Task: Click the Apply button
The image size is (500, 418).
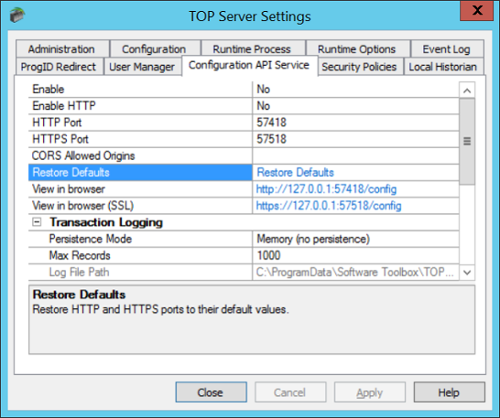Action: click(370, 392)
